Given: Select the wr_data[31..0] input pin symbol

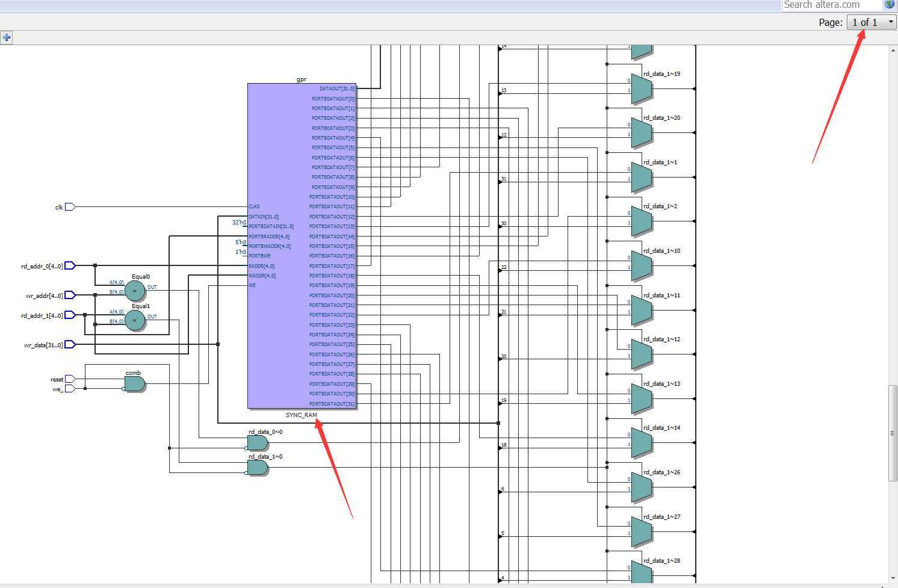Looking at the screenshot, I should click(70, 344).
